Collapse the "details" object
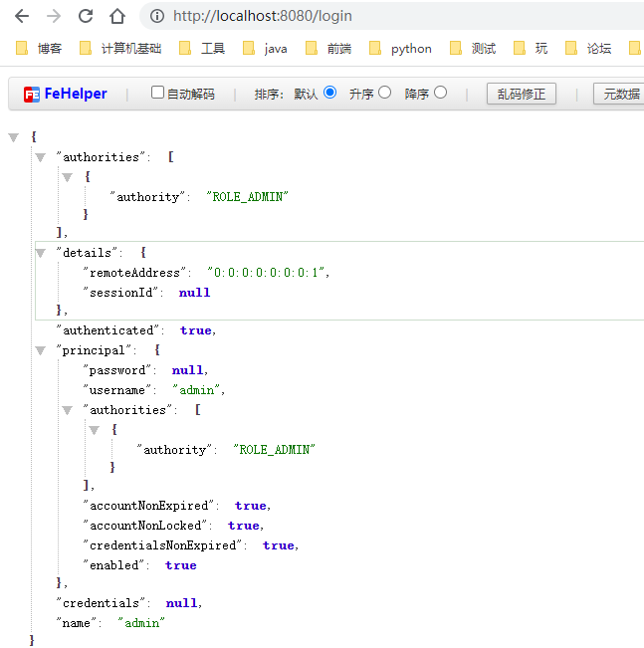The width and height of the screenshot is (644, 648). coord(41,253)
